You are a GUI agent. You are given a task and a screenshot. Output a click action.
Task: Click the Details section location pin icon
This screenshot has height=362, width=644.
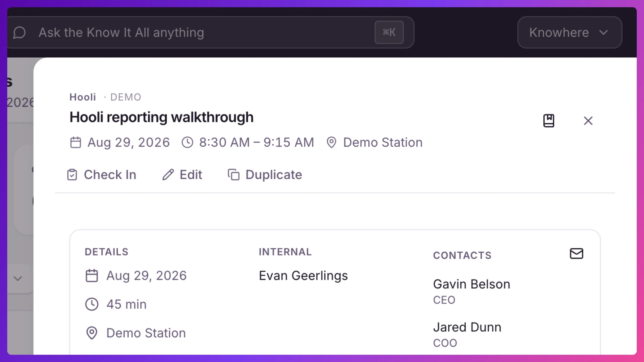pos(92,333)
